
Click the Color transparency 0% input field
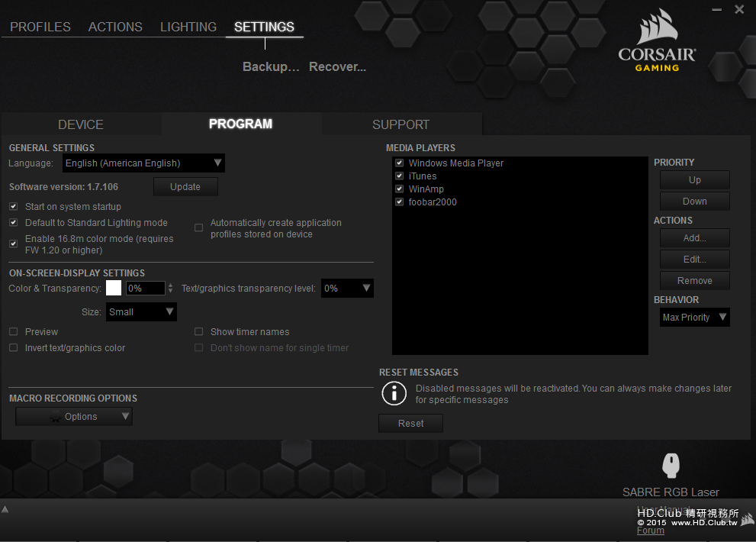coord(145,288)
